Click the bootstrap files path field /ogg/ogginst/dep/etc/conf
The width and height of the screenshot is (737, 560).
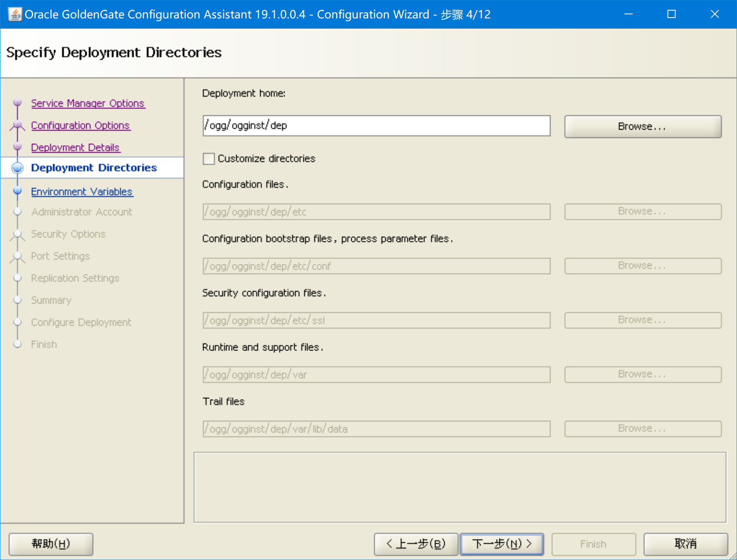(x=376, y=266)
